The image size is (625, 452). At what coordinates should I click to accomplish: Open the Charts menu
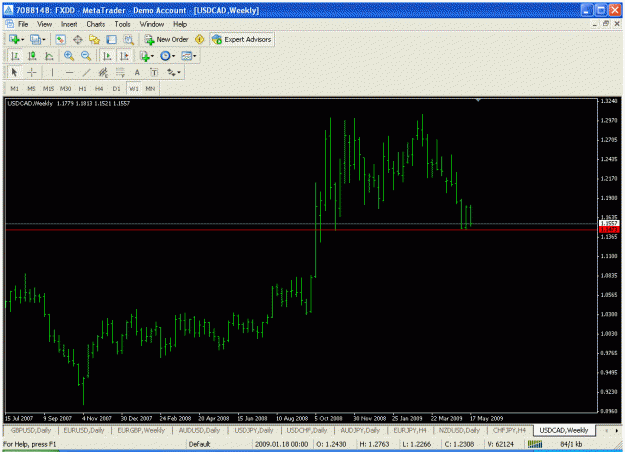click(x=96, y=24)
